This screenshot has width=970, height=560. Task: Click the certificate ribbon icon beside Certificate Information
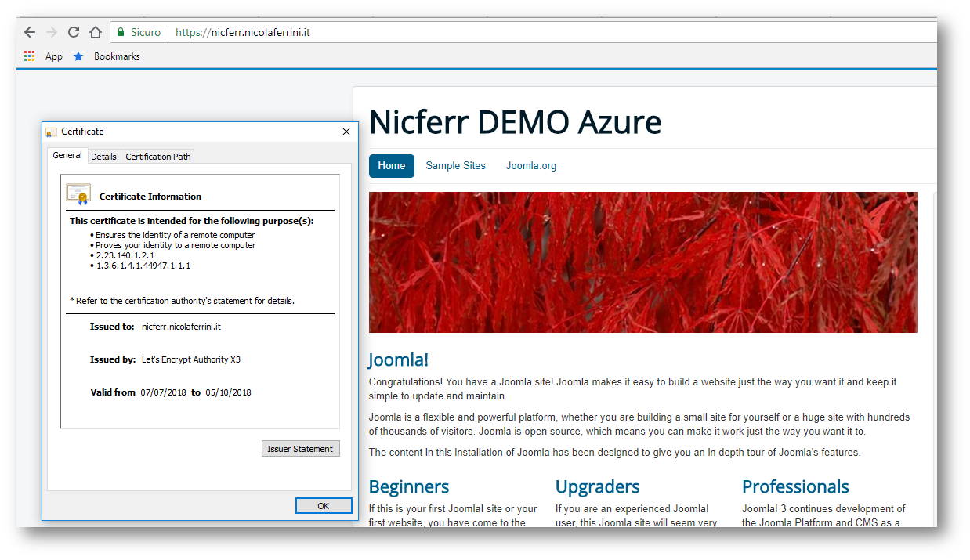(78, 194)
